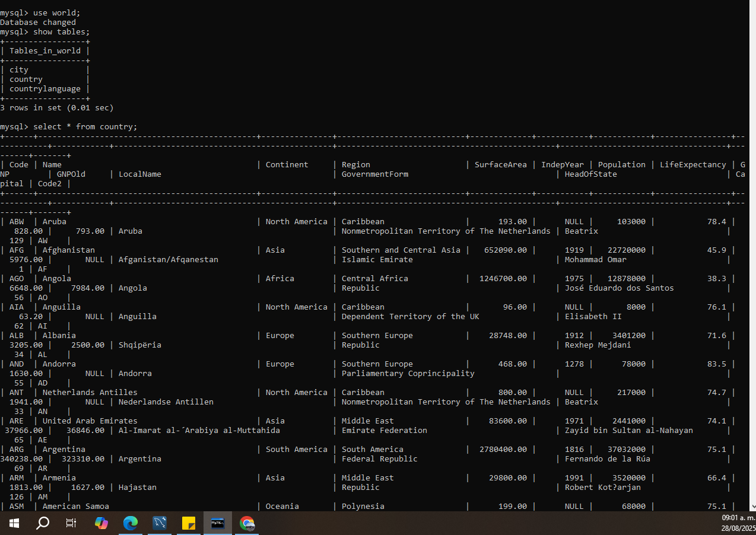Open MySQL Workbench dolphin icon in taskbar
Image resolution: width=756 pixels, height=535 pixels.
point(160,523)
